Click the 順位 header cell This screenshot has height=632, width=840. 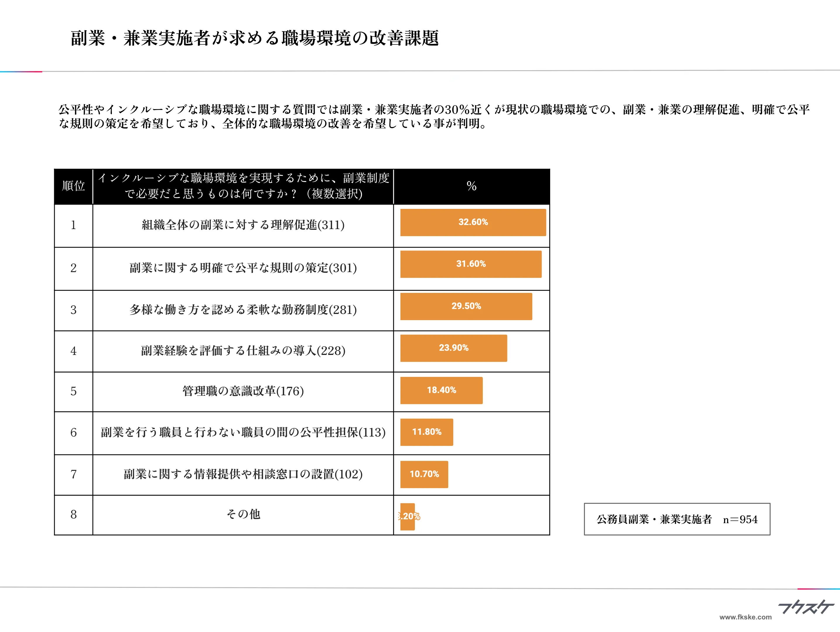(x=73, y=186)
